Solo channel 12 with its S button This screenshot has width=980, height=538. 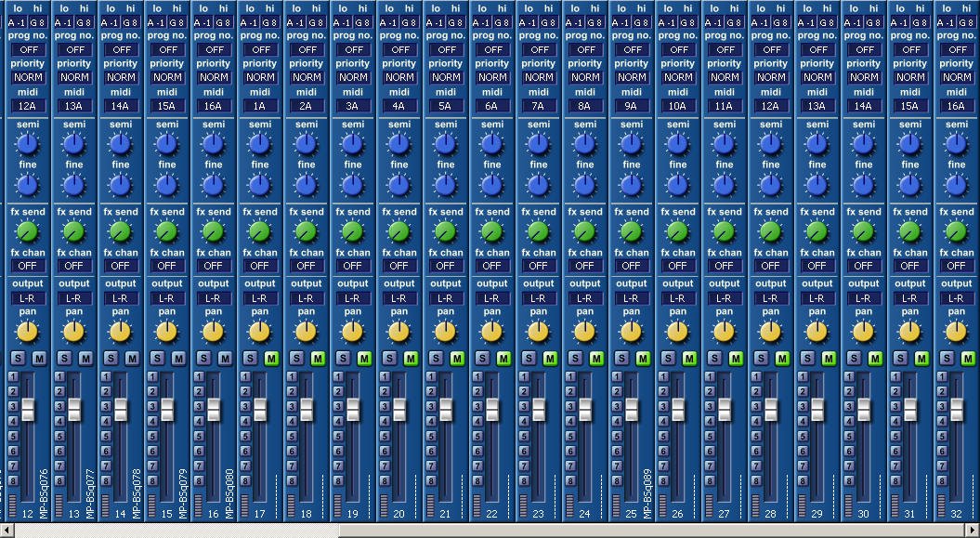click(x=18, y=359)
